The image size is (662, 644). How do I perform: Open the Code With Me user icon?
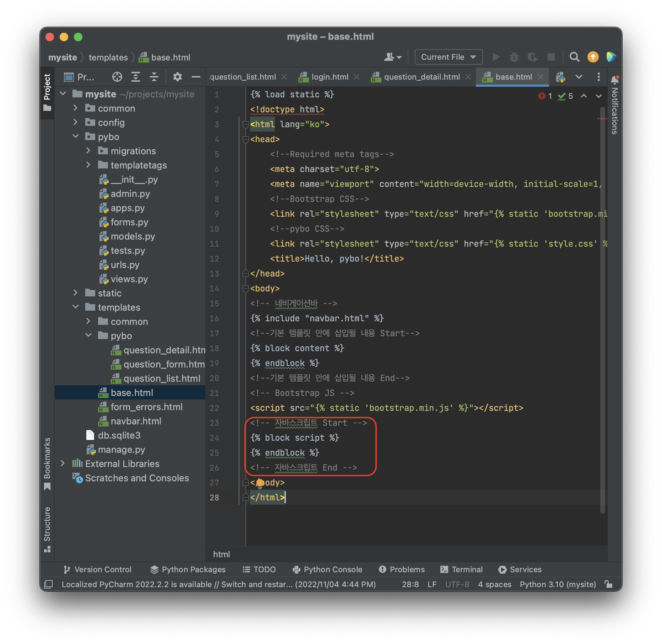click(x=393, y=57)
